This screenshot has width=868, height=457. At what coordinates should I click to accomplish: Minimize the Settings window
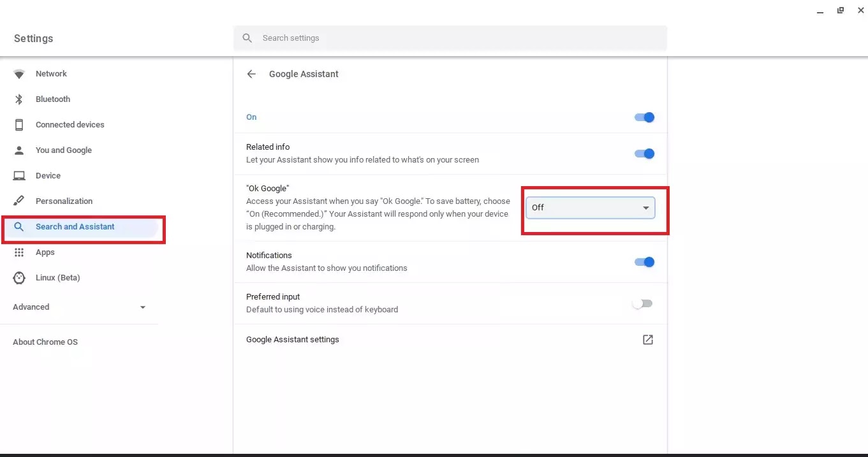coord(820,11)
